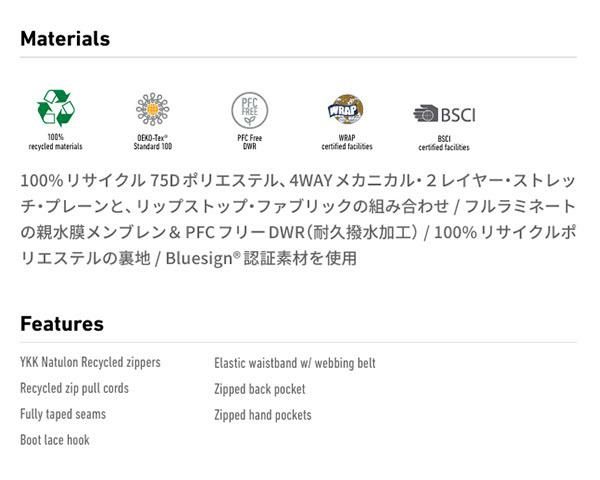Click the PFC Free DWR badge
Screen dimensions: 600x480
[249, 109]
